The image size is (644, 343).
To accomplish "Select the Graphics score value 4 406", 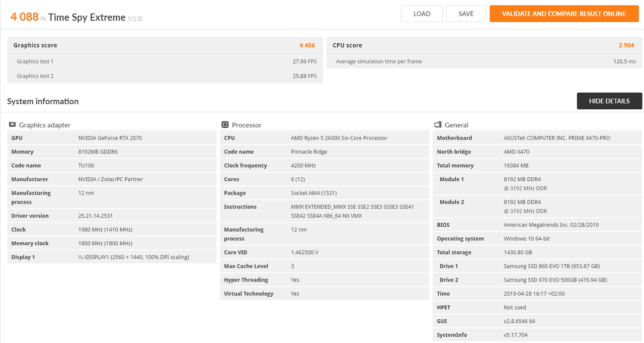I will 307,45.
